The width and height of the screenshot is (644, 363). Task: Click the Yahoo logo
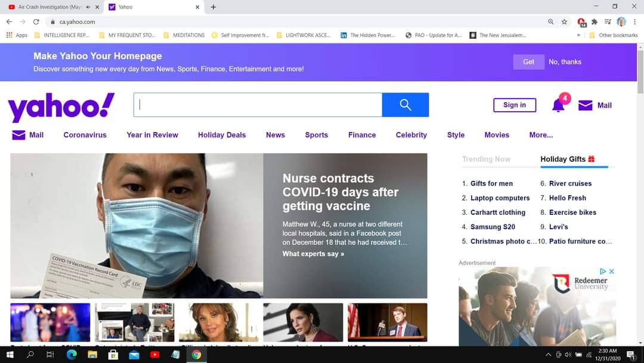pos(61,106)
